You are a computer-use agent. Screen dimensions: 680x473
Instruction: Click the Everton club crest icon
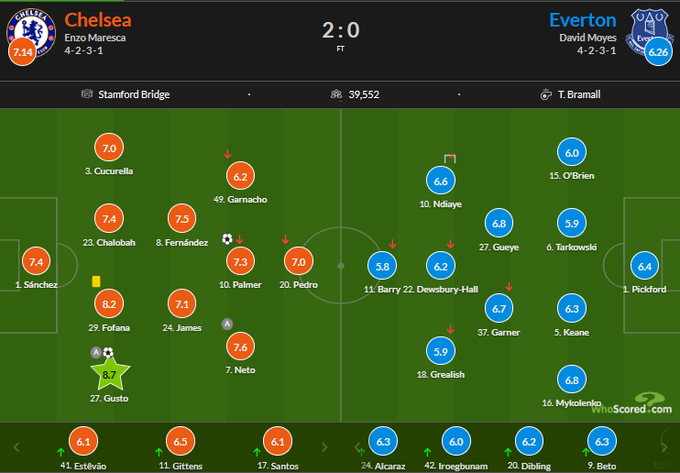[647, 28]
